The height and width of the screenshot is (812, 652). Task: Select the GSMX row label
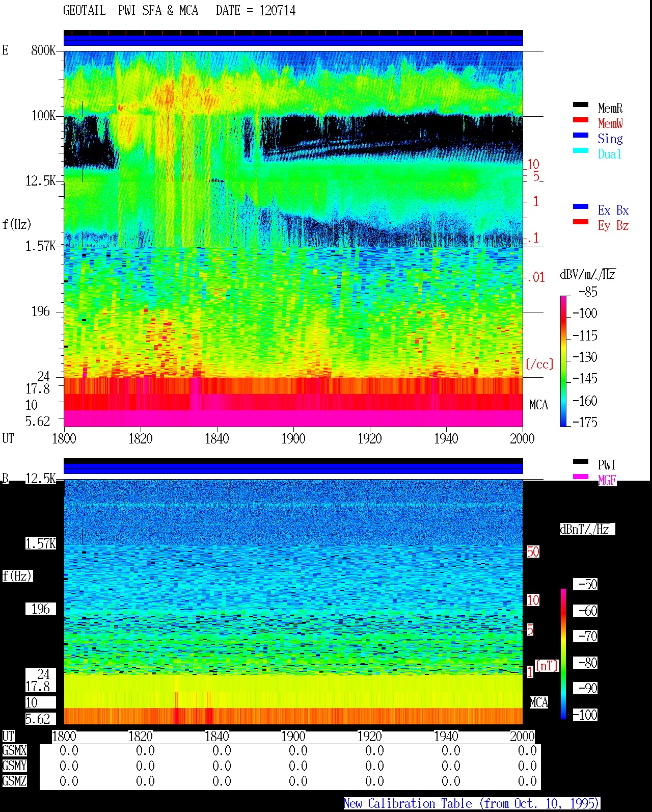(x=14, y=750)
